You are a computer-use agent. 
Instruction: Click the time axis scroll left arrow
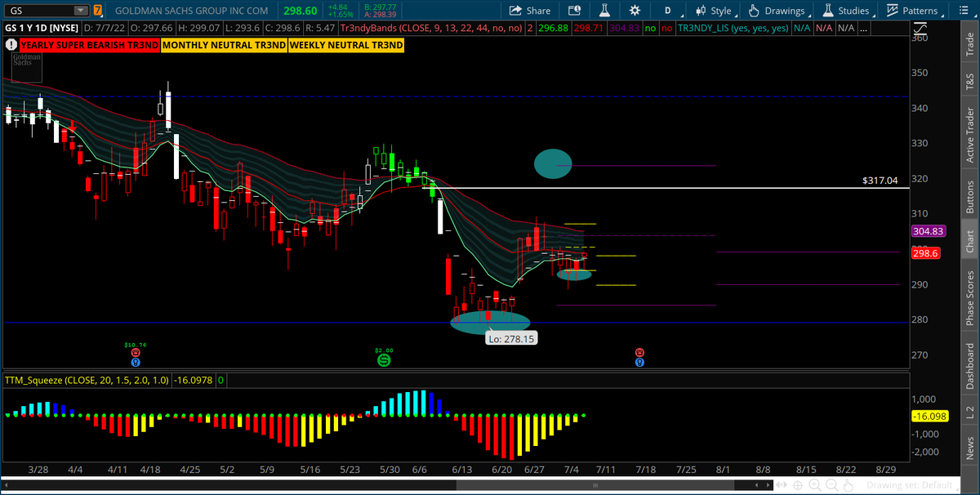click(x=756, y=485)
